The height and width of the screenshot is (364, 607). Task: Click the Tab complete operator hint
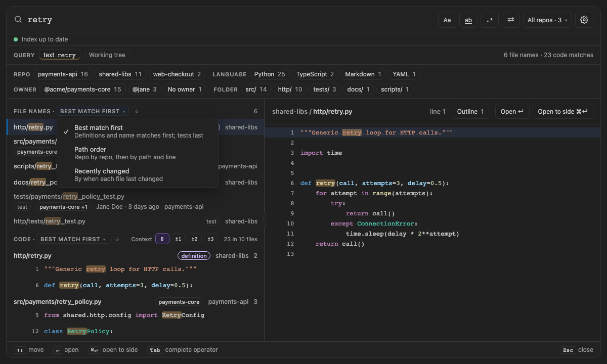coord(183,350)
